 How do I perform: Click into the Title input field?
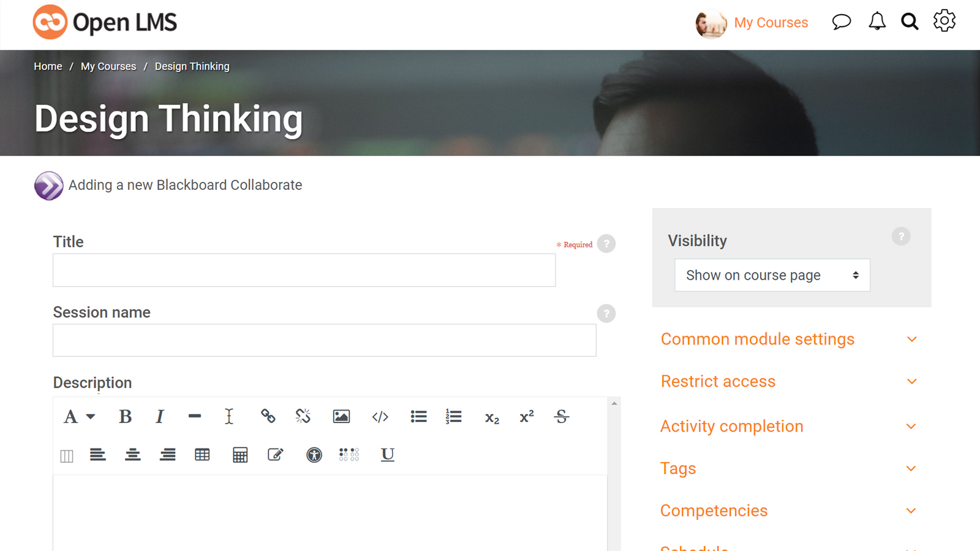point(304,270)
